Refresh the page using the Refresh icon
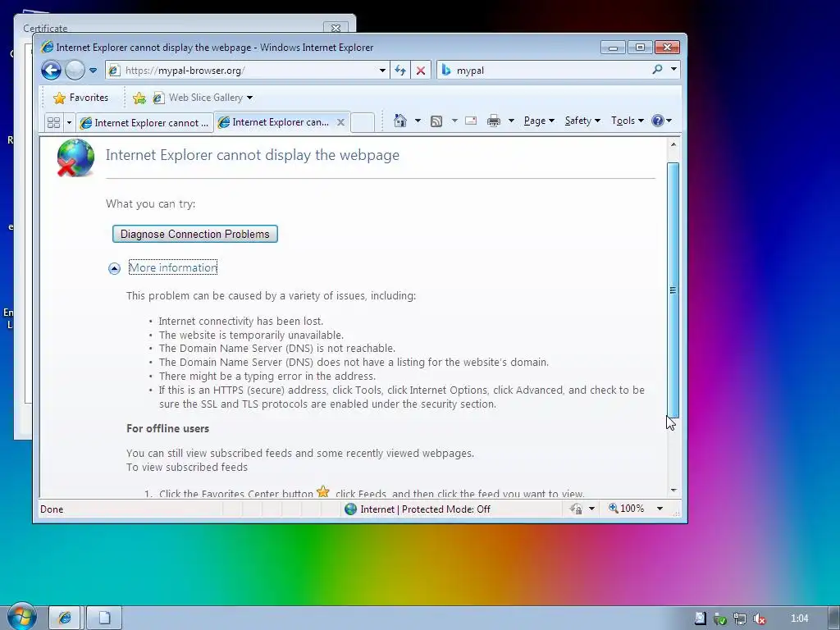This screenshot has height=630, width=840. 400,71
